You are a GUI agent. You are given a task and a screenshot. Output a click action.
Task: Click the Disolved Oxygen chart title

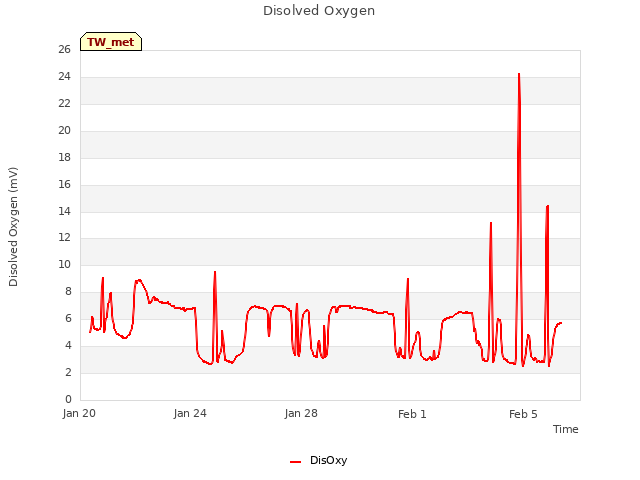319,11
